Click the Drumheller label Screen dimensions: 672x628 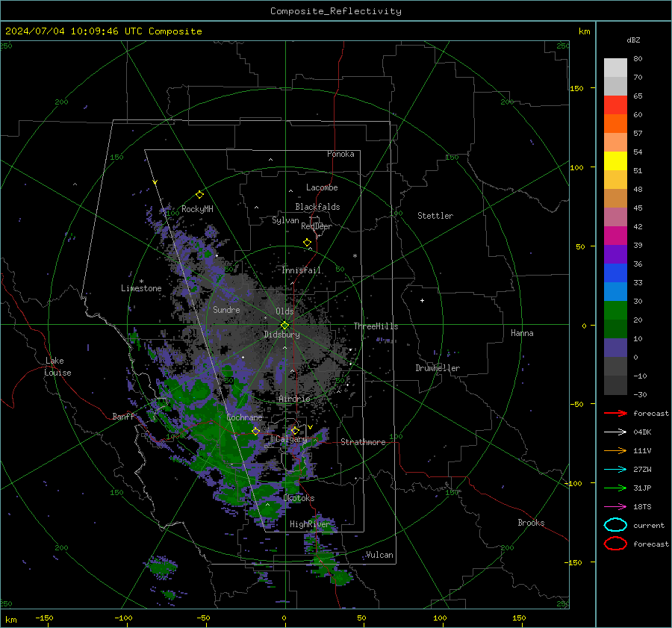tap(438, 368)
